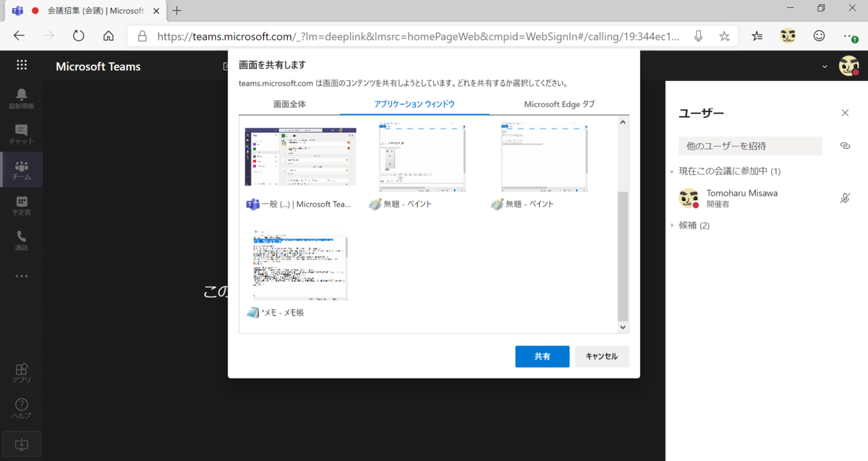The width and height of the screenshot is (868, 461).
Task: Open the Edge favorites list
Action: [x=757, y=36]
